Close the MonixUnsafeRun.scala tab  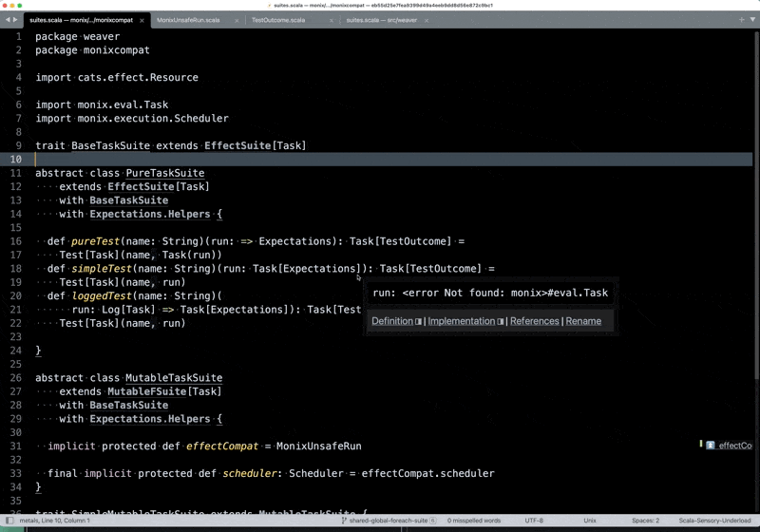click(x=235, y=20)
